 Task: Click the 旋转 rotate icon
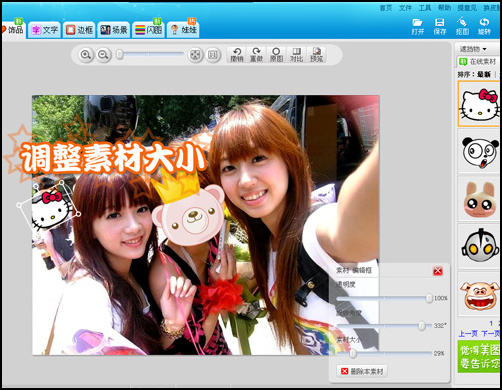coord(484,26)
